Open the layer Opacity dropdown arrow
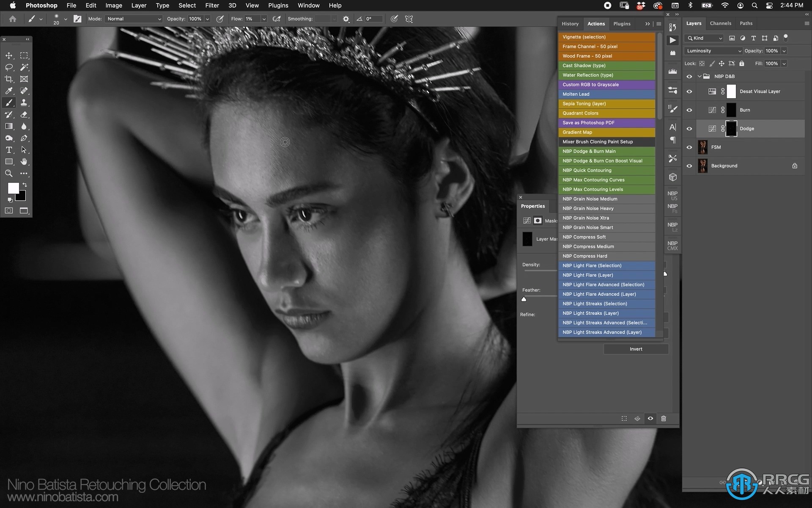 784,51
